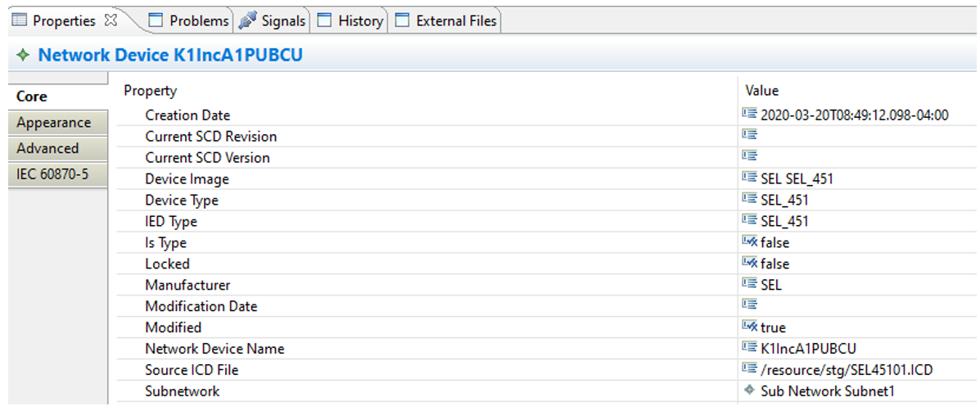Click the Property column header
980x406 pixels.
150,91
